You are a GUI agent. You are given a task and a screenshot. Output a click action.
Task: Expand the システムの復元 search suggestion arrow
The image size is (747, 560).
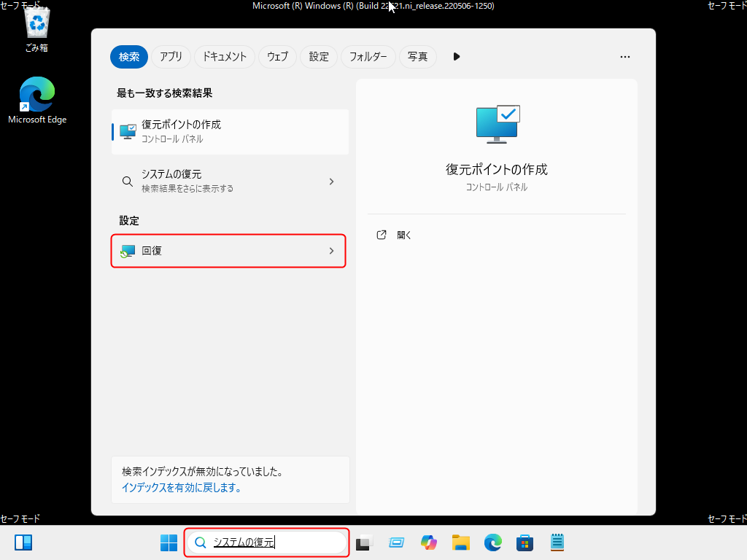click(x=331, y=182)
